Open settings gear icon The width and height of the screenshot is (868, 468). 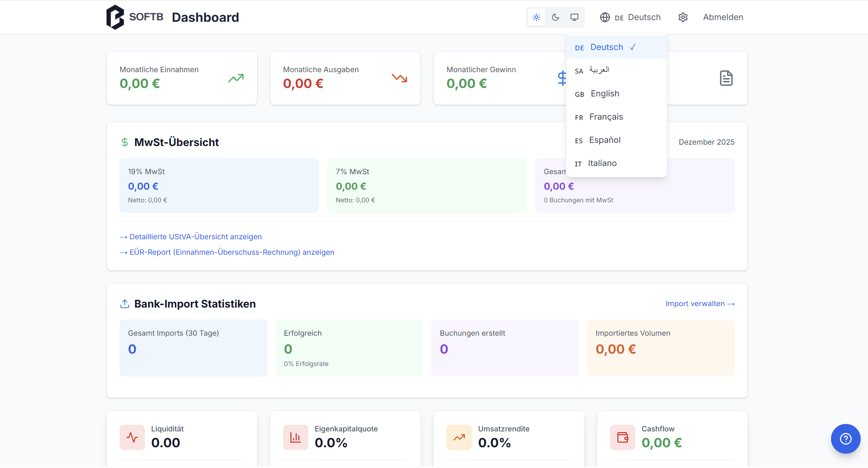[x=683, y=17]
